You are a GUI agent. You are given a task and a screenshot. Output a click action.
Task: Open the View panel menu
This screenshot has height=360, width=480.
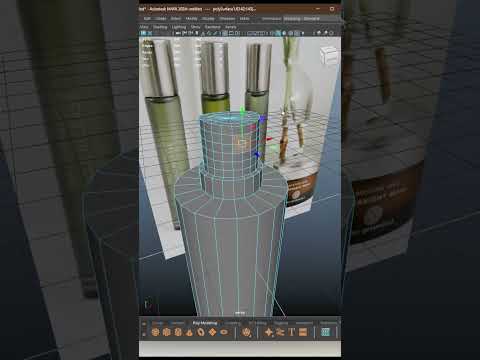pos(144,27)
